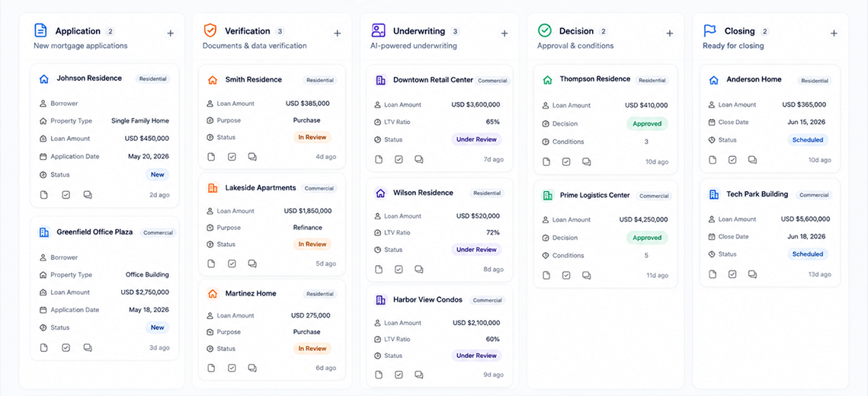This screenshot has width=868, height=396.
Task: Click Approved badge on Thompson Residence
Action: 647,123
